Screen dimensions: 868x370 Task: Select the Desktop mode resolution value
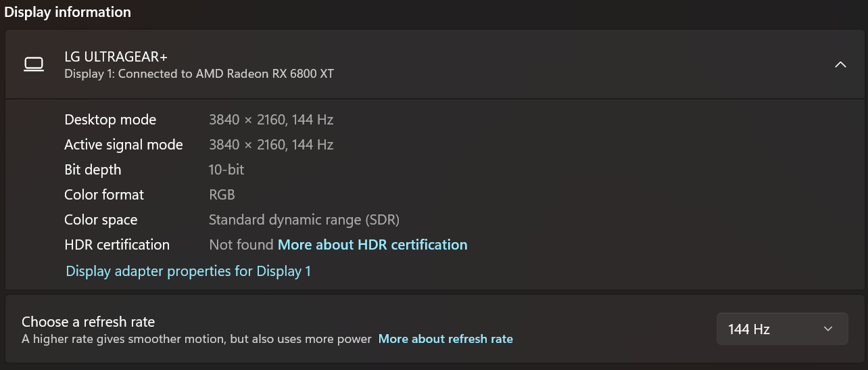pos(271,120)
